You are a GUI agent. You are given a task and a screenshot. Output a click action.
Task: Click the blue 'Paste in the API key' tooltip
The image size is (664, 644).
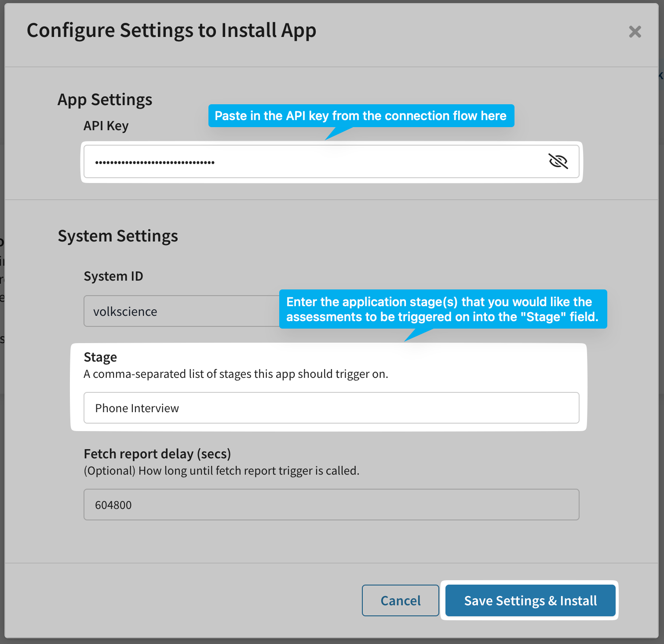point(361,116)
